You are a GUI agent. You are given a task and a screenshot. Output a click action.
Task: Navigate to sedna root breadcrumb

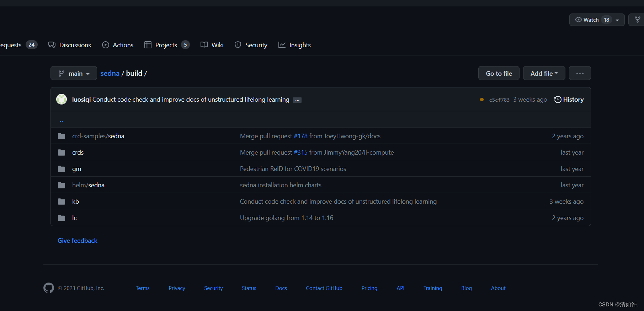click(110, 73)
